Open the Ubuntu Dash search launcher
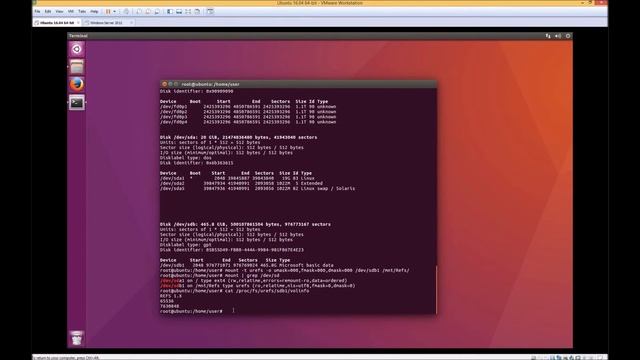Viewport: 640px width, 360px height. pos(77,49)
